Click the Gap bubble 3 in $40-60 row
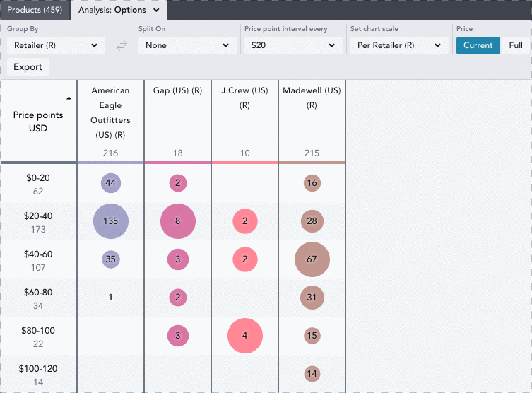Viewport: 532px width, 393px height. 178,259
